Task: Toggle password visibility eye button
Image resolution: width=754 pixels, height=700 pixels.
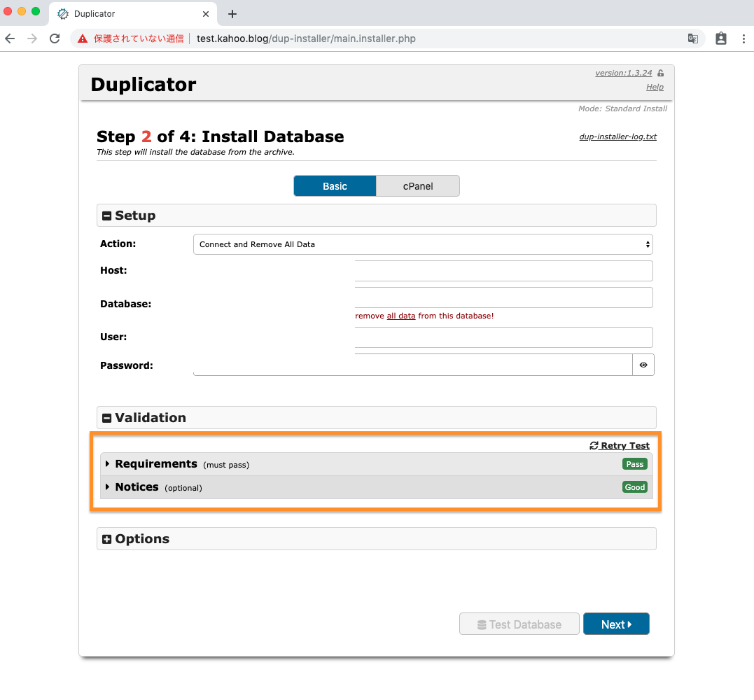Action: (x=643, y=365)
